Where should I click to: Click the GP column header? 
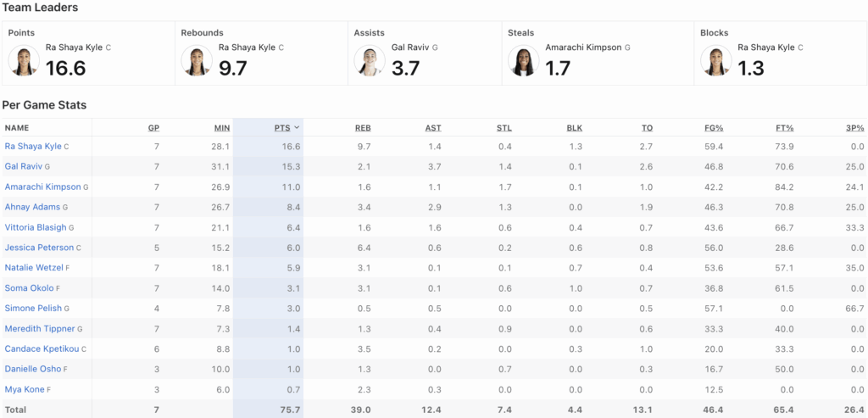(x=153, y=128)
